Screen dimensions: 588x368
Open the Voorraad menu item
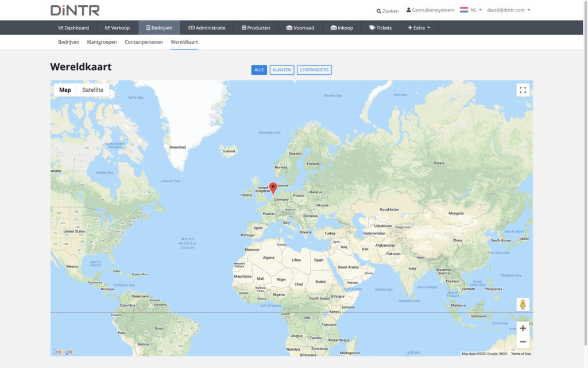coord(300,28)
